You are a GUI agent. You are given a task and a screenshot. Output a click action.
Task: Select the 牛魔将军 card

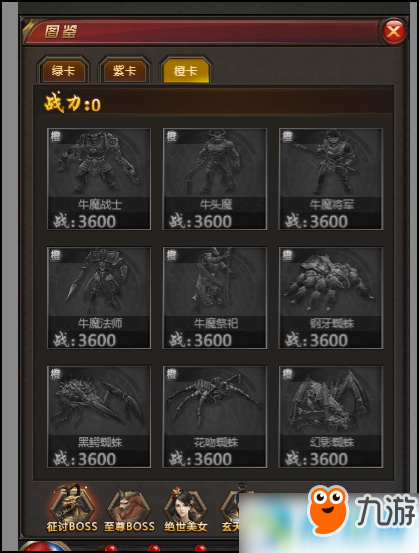(x=331, y=179)
